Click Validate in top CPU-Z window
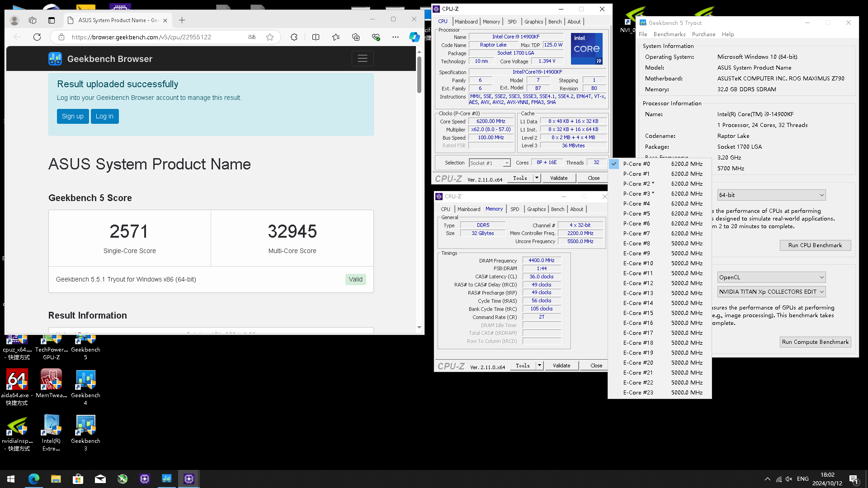The image size is (868, 488). (559, 178)
